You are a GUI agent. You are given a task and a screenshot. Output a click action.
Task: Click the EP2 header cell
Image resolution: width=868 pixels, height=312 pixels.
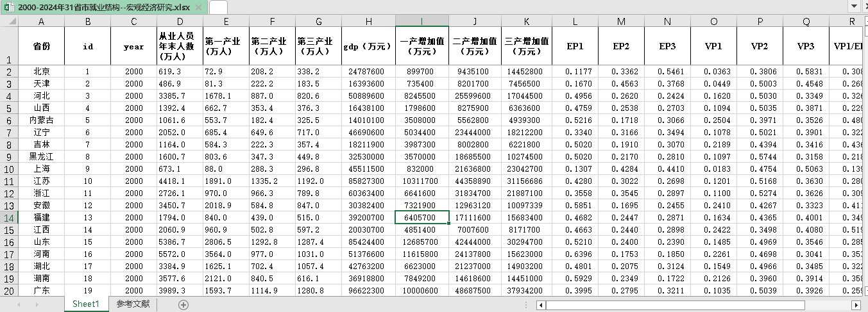click(x=621, y=46)
